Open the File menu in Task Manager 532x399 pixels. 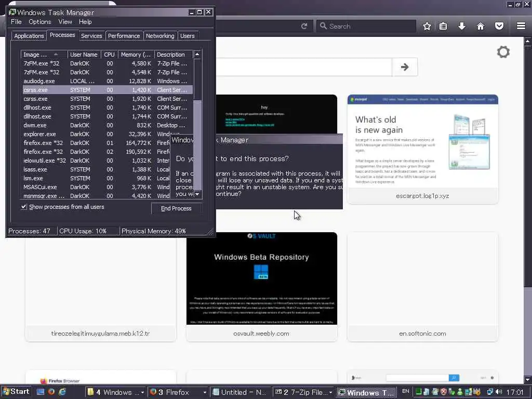click(16, 22)
